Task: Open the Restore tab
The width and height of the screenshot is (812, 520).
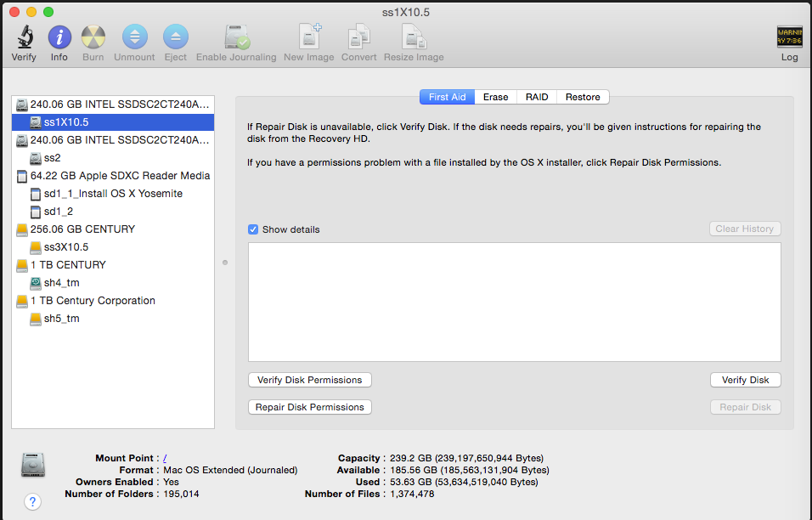Action: pos(583,97)
